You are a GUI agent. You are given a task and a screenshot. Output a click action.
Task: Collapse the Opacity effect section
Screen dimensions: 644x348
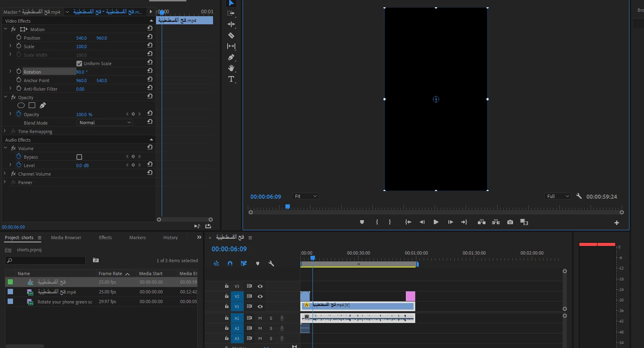[6, 97]
